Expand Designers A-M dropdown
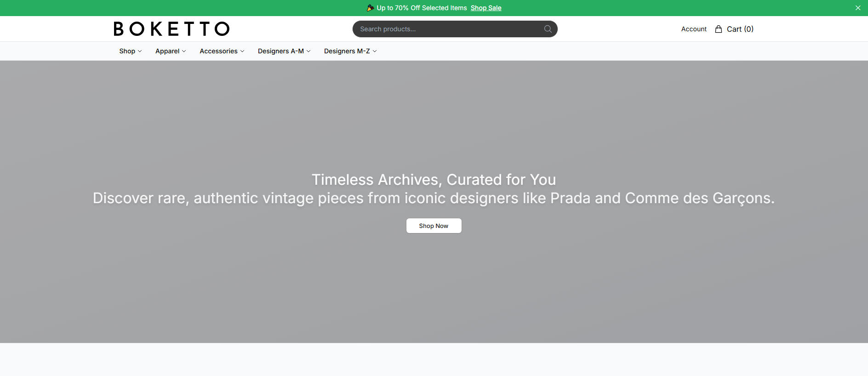868x376 pixels. pos(284,51)
